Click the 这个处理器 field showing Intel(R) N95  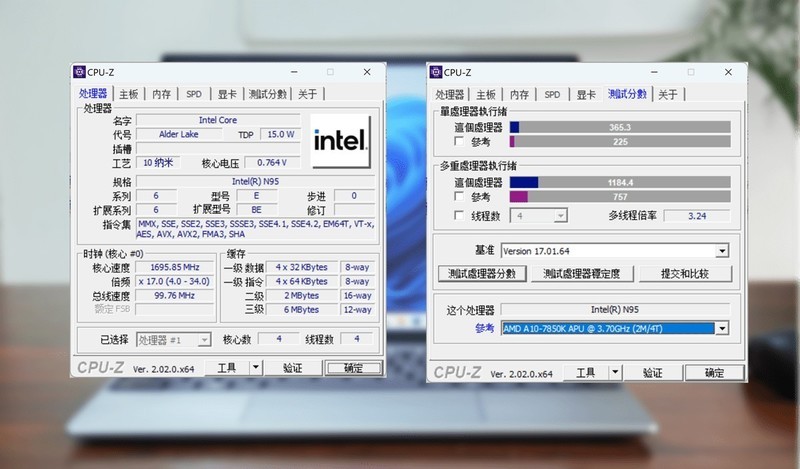pyautogui.click(x=615, y=309)
